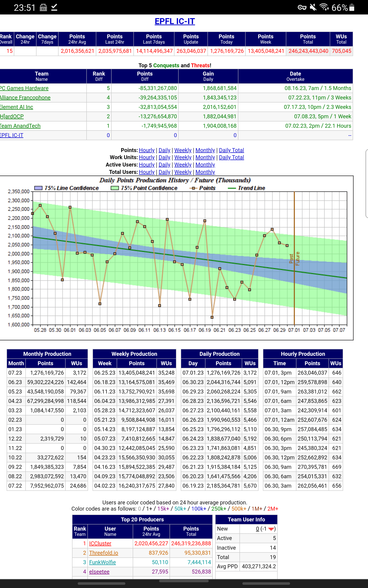Open EPFL IC-IT link in conquests table
This screenshot has height=588, width=368.
coord(12,135)
